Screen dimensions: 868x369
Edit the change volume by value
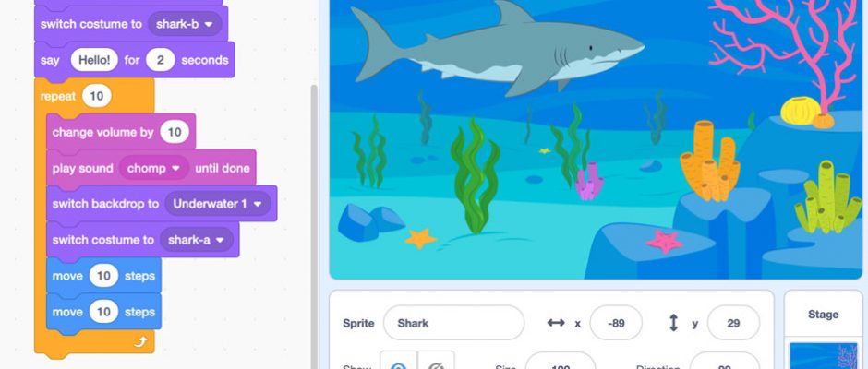pyautogui.click(x=175, y=132)
